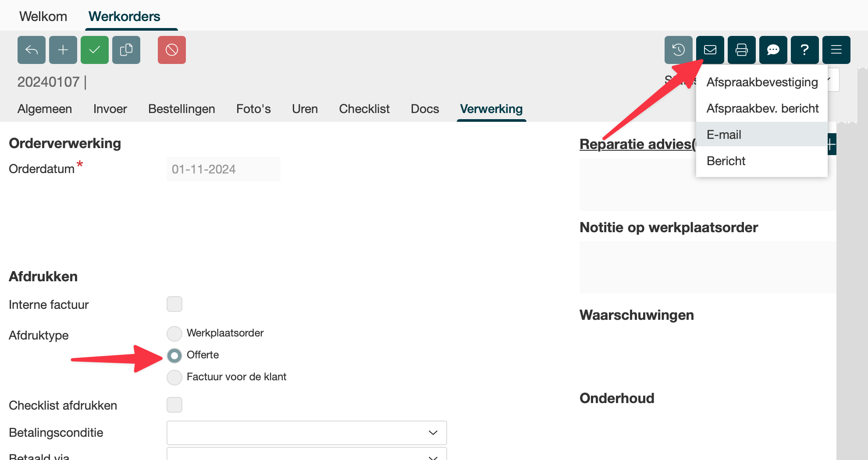Select the Werkplaatsorder print type
This screenshot has height=460, width=868.
[174, 333]
